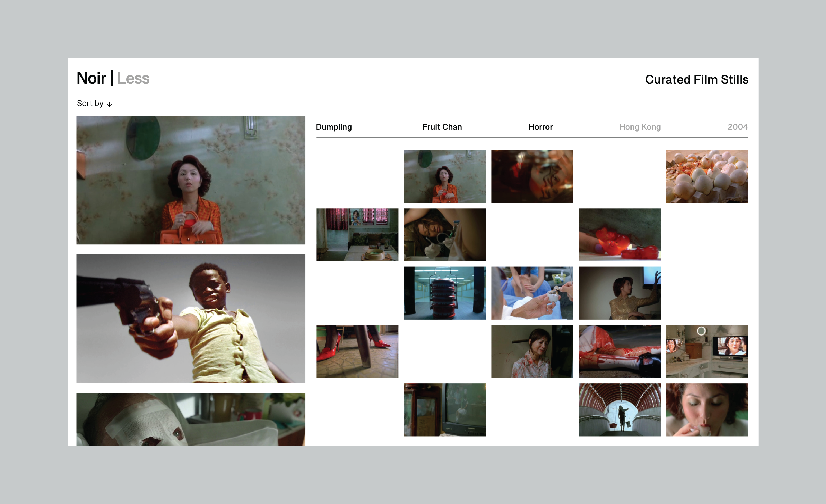Open large still of woman with orange handbag
This screenshot has width=826, height=504.
(191, 180)
